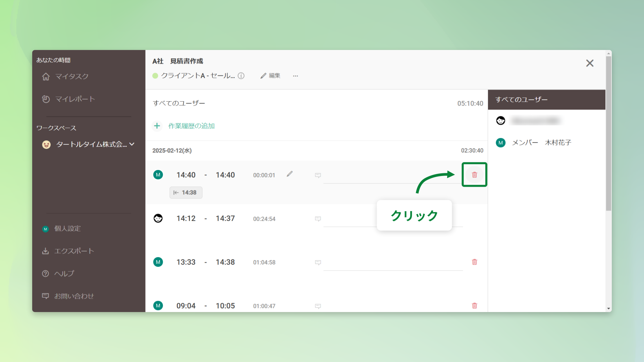Open ヘルプ using the question mark icon
644x362 pixels.
46,274
